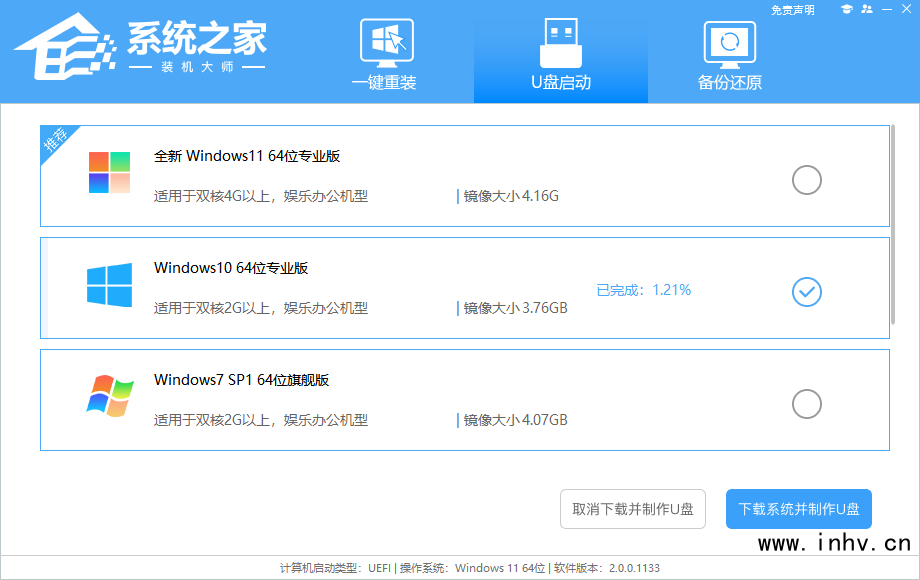Select the Windows11 64位专业版 radio button
The width and height of the screenshot is (920, 580).
pyautogui.click(x=806, y=180)
